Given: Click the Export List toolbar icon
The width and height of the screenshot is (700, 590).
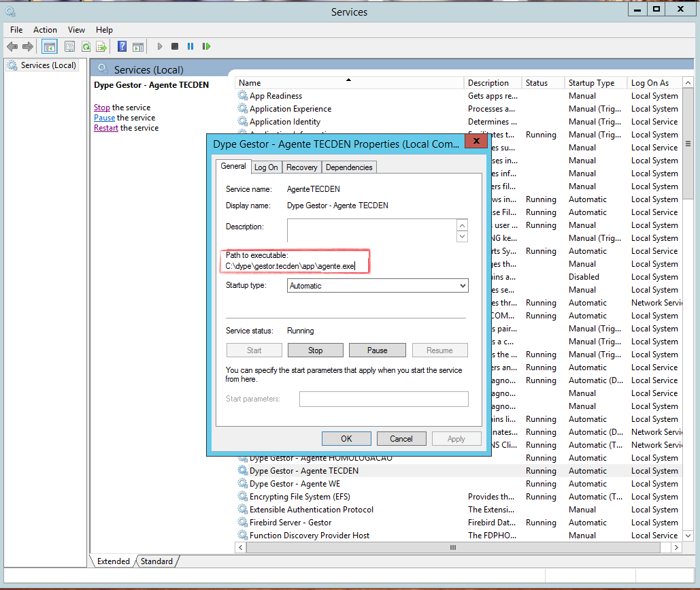Looking at the screenshot, I should point(102,46).
